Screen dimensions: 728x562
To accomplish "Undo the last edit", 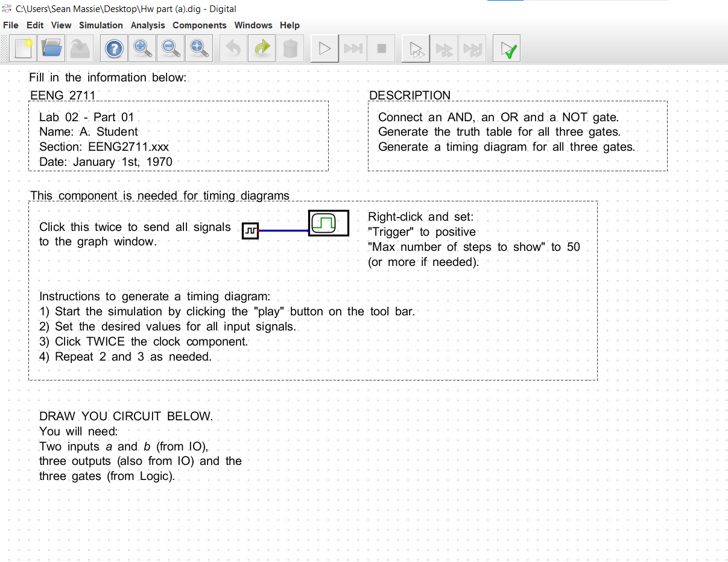I will [233, 48].
